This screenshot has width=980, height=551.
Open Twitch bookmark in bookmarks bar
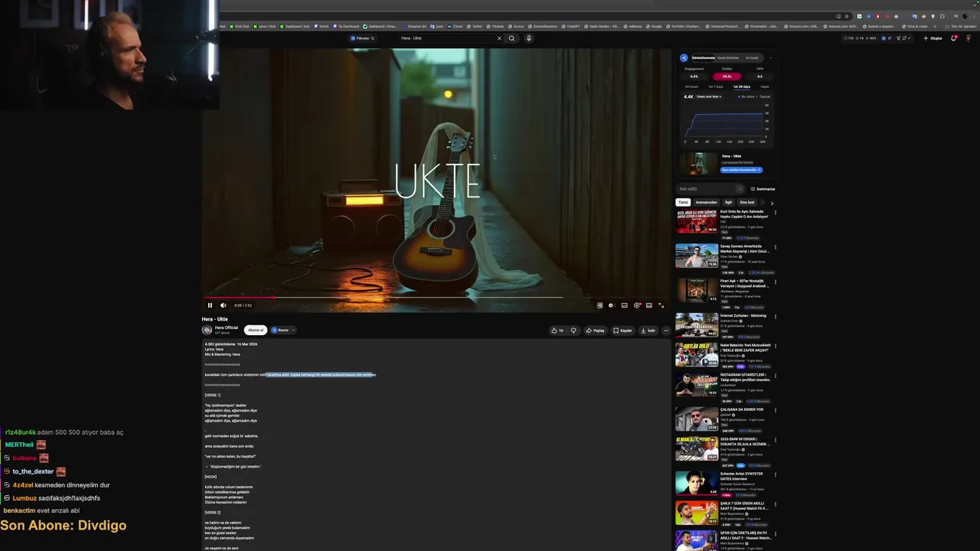pyautogui.click(x=322, y=26)
